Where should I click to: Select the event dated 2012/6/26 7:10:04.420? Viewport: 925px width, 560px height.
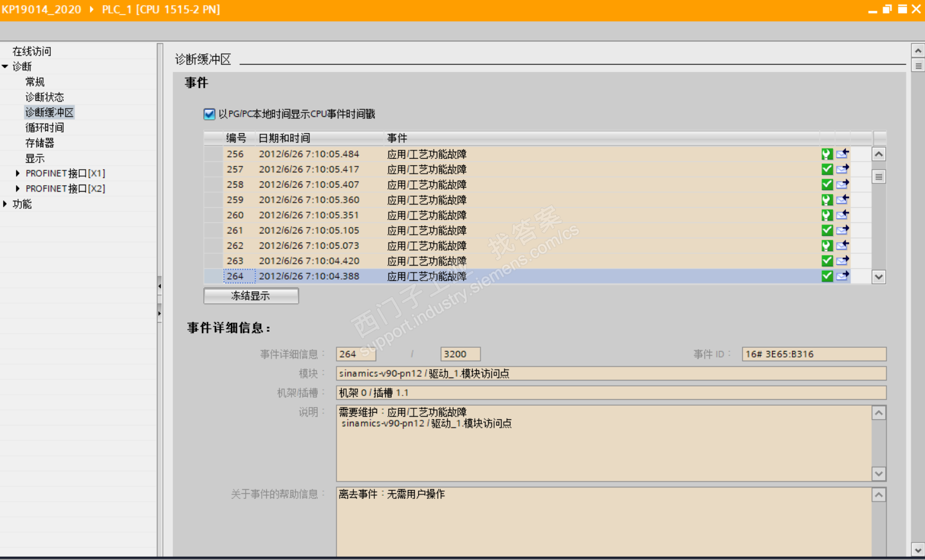tap(537, 261)
